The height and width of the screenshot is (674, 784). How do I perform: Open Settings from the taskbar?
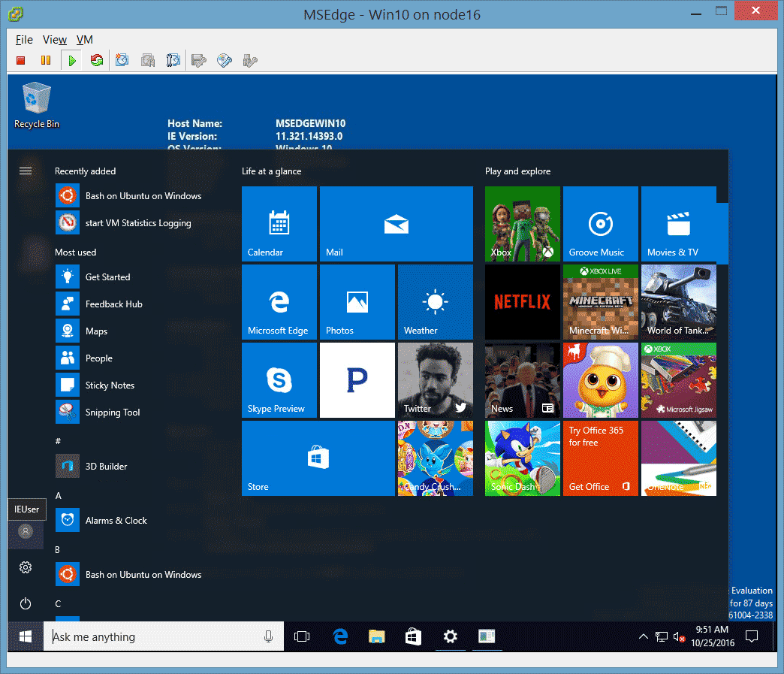pos(450,636)
